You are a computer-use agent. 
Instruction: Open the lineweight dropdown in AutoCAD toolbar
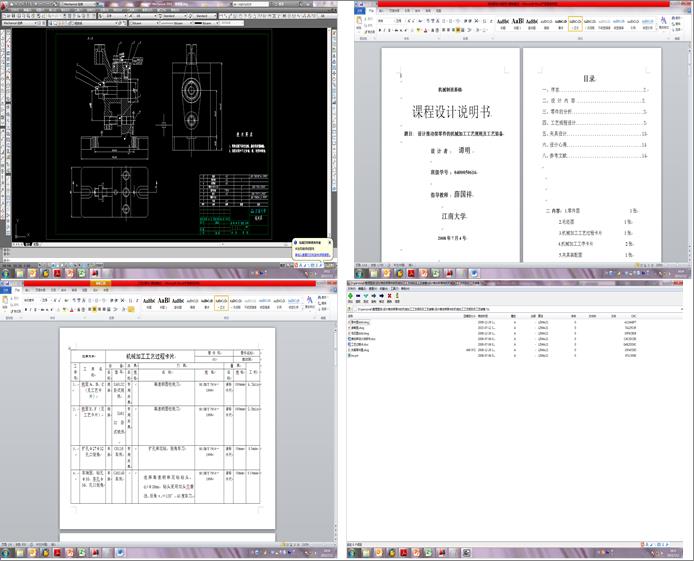[206, 23]
